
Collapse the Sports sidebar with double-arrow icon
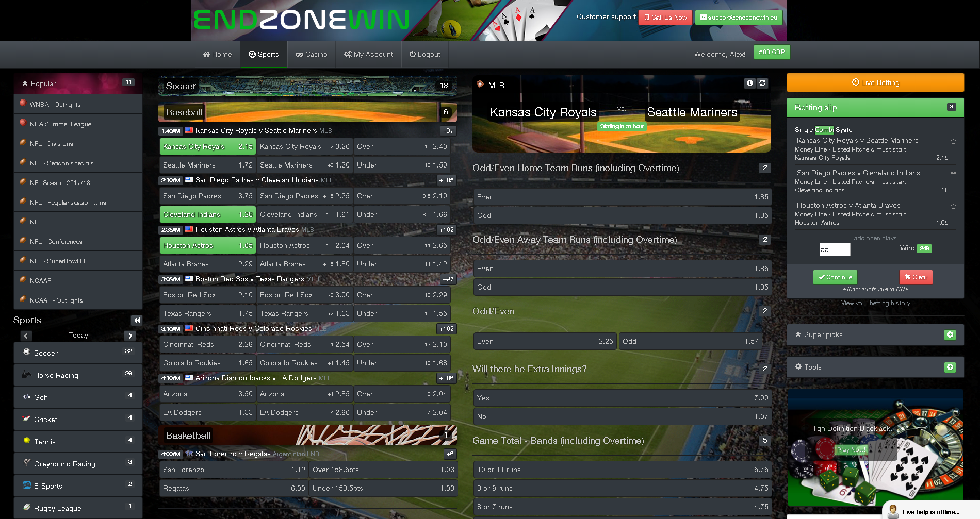[x=137, y=320]
